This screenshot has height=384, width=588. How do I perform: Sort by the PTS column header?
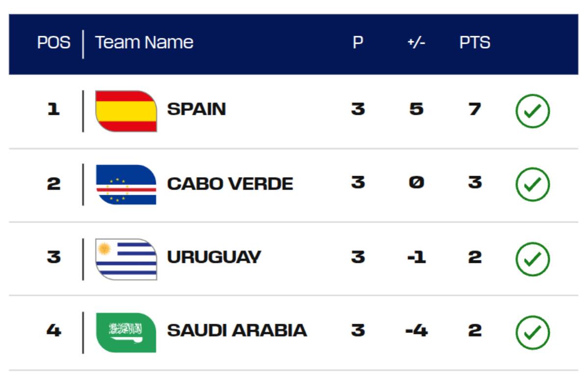tap(475, 43)
